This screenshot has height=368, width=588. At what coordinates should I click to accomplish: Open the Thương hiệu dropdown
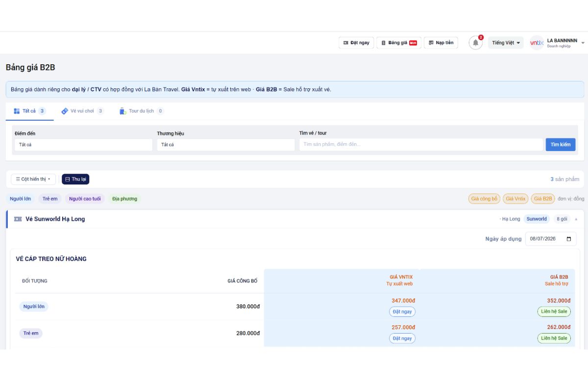[226, 145]
